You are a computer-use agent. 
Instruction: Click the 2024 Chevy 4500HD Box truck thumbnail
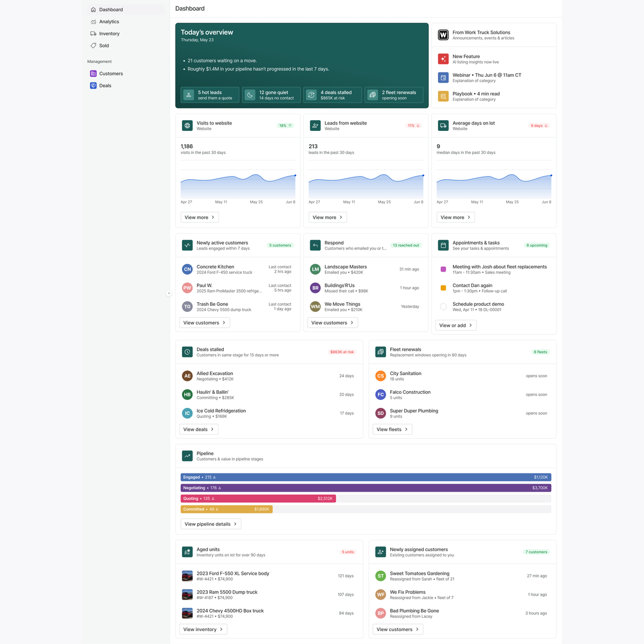187,613
